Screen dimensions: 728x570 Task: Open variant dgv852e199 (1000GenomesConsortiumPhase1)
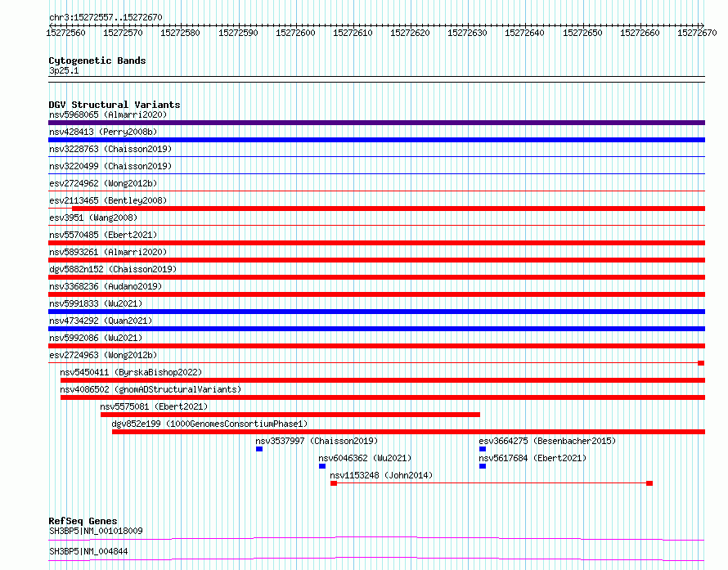tap(209, 424)
